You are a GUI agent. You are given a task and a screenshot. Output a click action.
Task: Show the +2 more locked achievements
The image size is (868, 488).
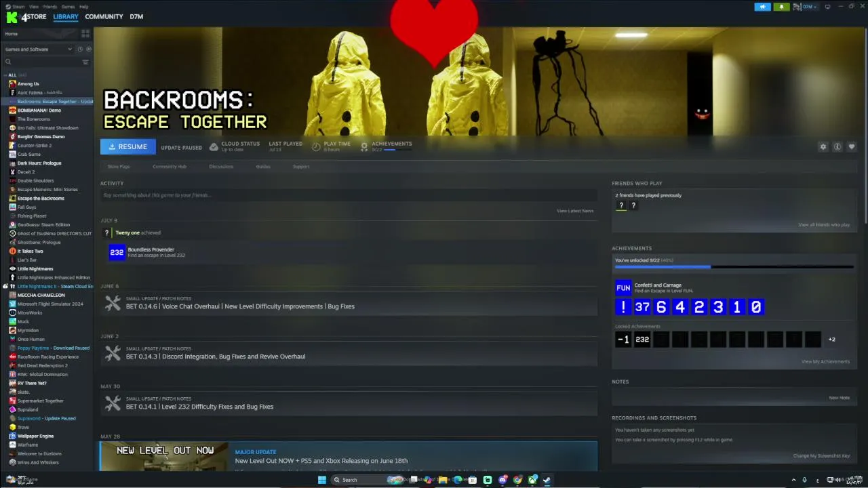coord(832,340)
